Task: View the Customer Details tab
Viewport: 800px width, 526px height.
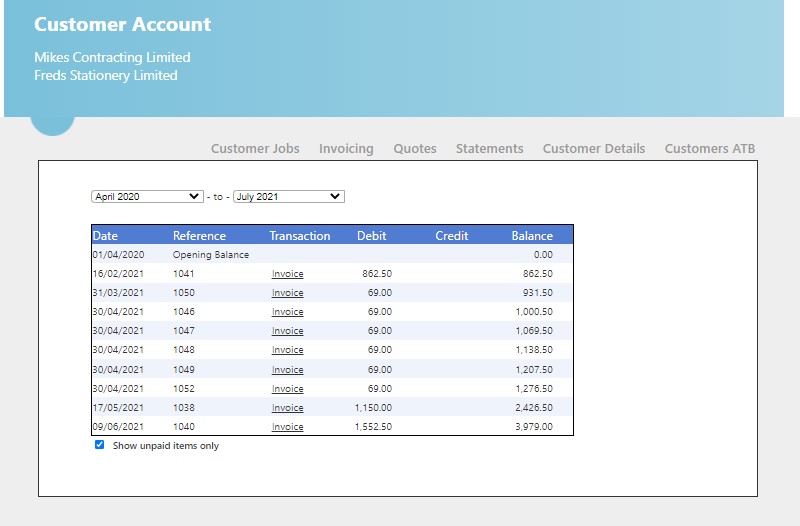Action: (594, 148)
